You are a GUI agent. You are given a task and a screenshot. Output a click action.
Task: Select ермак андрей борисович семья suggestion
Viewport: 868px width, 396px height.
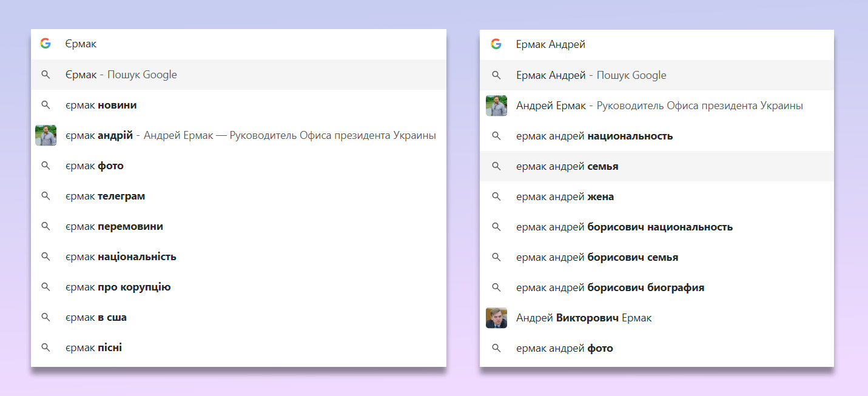pos(657,257)
